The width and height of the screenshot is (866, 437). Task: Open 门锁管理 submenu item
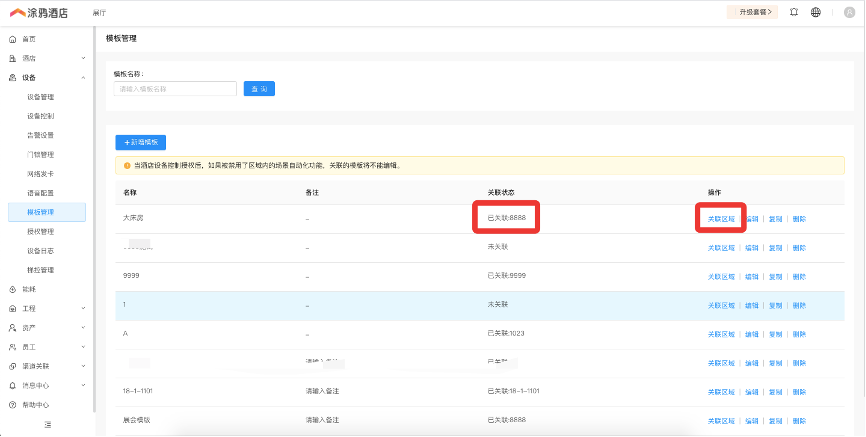tap(41, 155)
